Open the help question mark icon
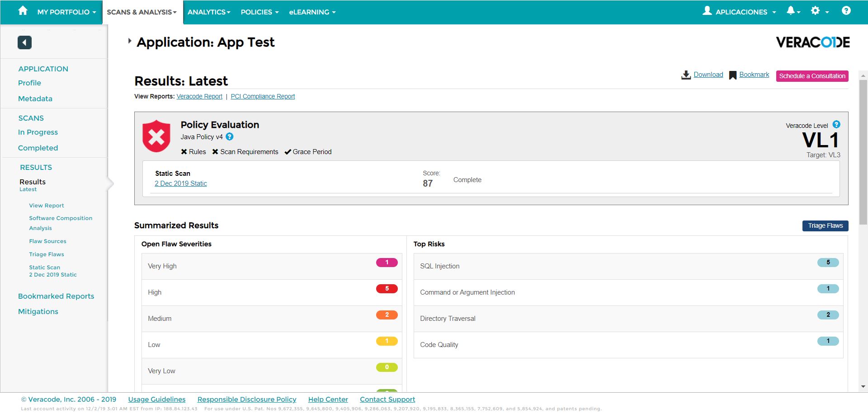The height and width of the screenshot is (413, 868). (846, 11)
